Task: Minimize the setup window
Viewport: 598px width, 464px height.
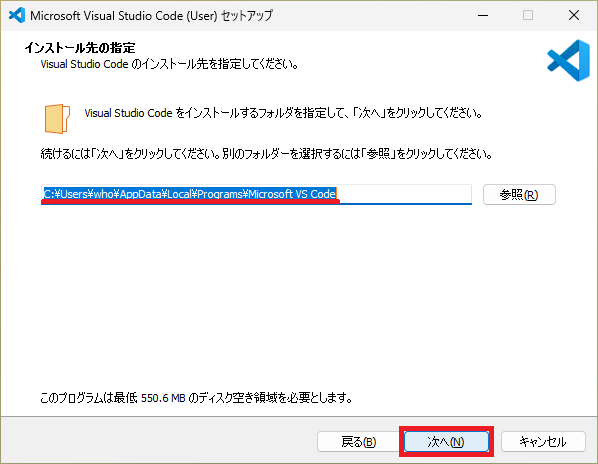Action: [483, 15]
